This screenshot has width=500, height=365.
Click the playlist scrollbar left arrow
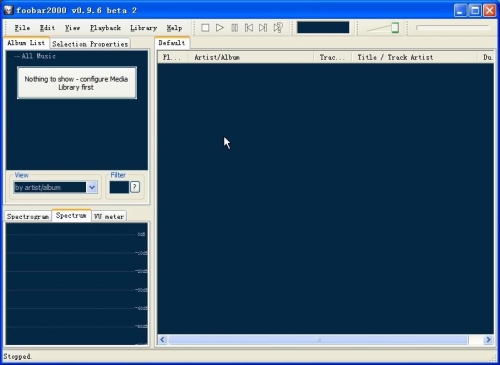[162, 340]
